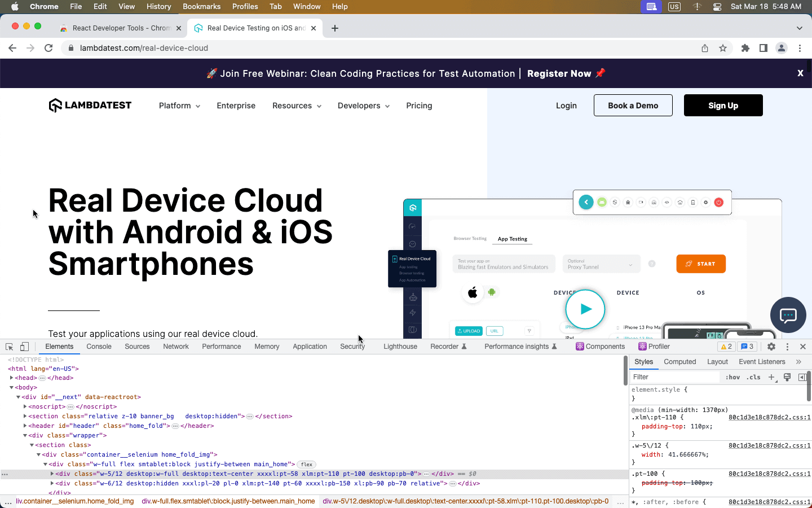Image resolution: width=812 pixels, height=508 pixels.
Task: Open the React Profiler panel
Action: pos(654,347)
